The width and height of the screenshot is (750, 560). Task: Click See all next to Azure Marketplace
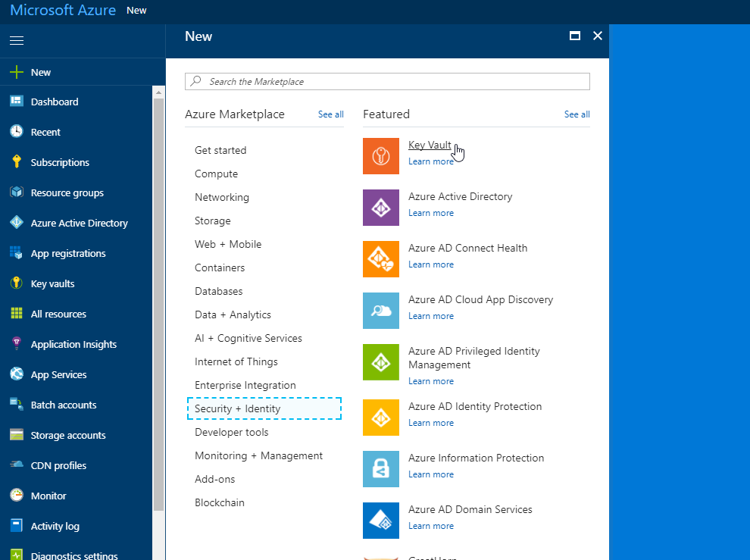tap(330, 114)
